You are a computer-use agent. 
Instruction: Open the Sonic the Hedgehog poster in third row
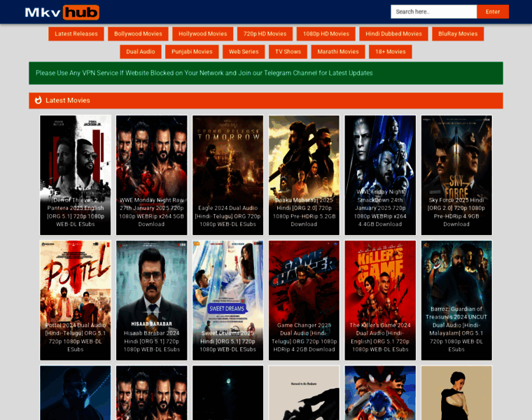pyautogui.click(x=380, y=393)
